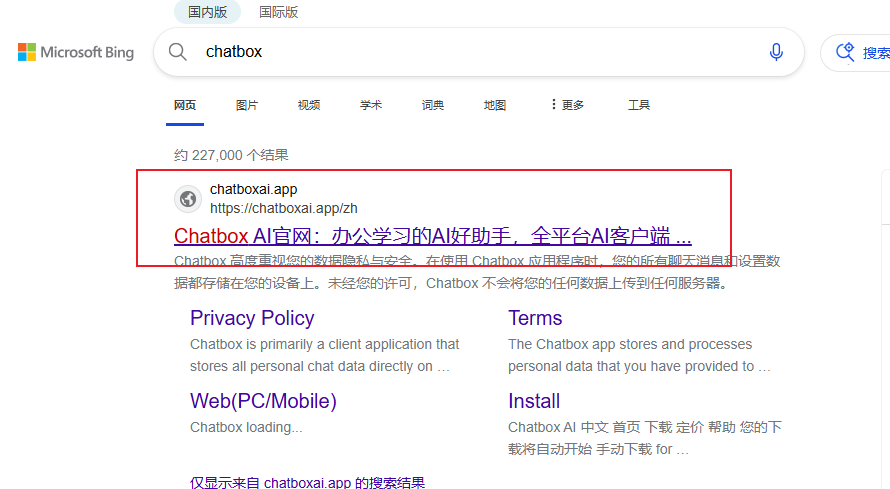Open the 工具 options
Screen dimensions: 890x489
639,105
